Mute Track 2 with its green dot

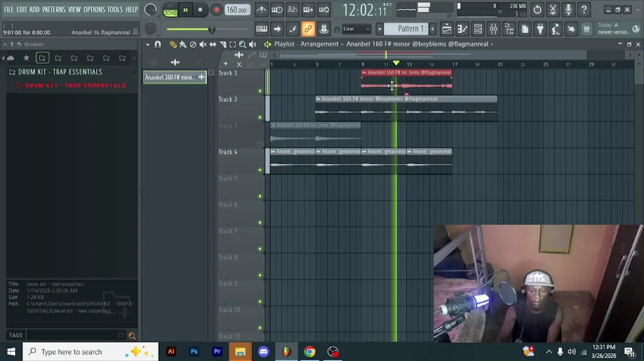coord(260,117)
